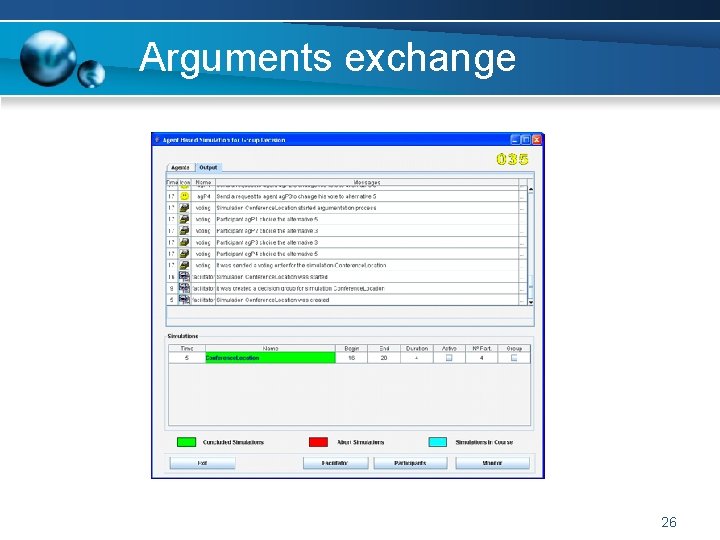Select the green ConferenceLocation simulation name cell
Viewport: 720px width, 540px height.
(270, 358)
